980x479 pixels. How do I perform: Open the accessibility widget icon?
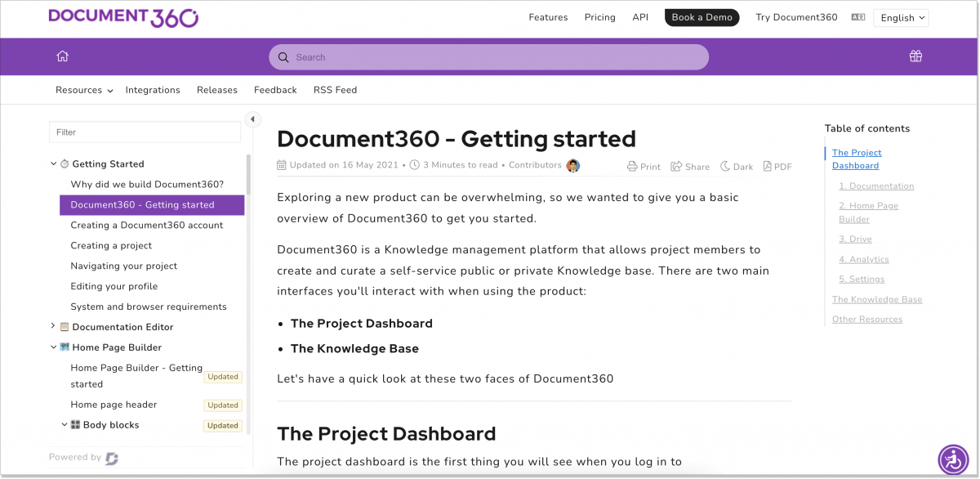click(x=953, y=459)
